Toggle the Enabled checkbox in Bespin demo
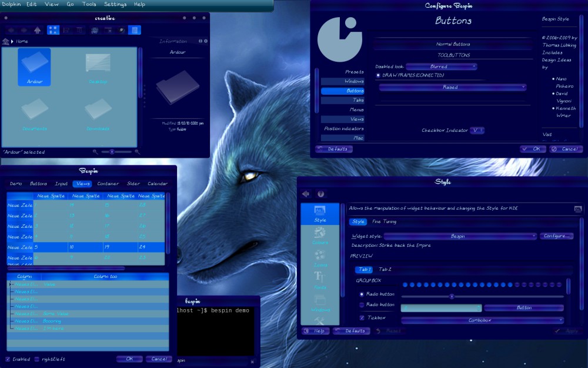588x368 pixels. tap(8, 359)
